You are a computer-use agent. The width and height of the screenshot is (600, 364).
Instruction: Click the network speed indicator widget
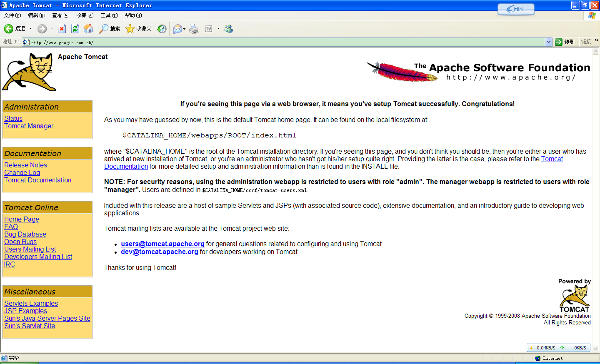coord(558,348)
